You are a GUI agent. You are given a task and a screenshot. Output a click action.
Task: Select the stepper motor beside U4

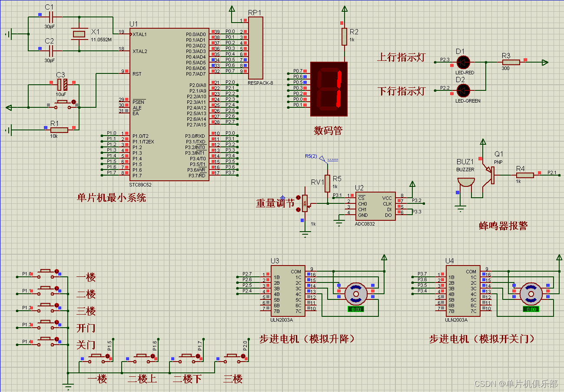tap(531, 293)
